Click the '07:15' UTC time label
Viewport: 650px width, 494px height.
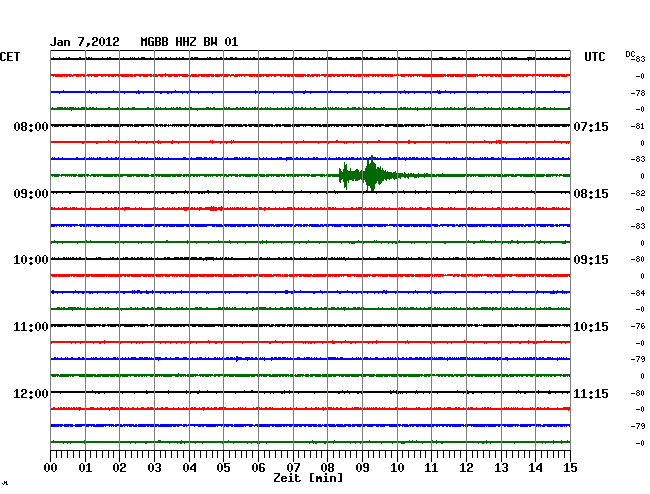click(591, 126)
